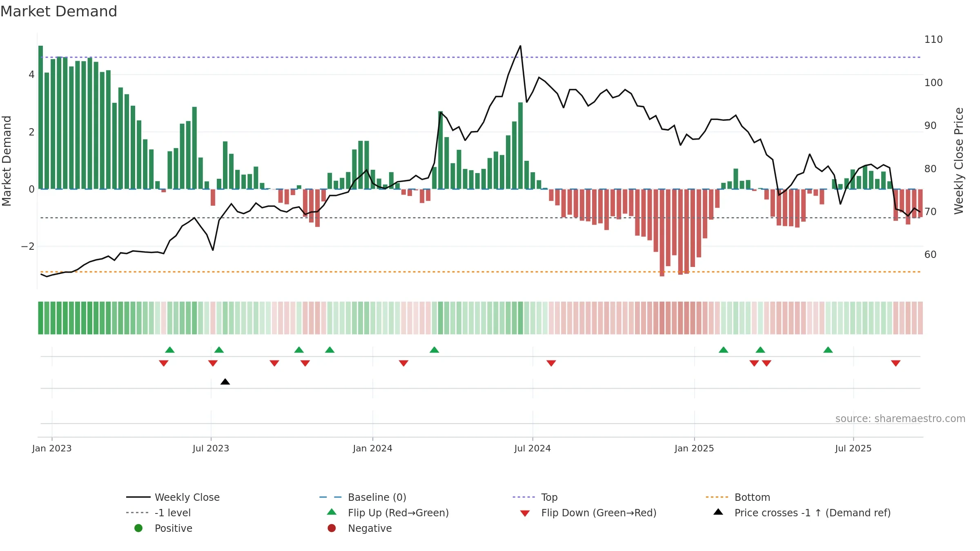980x551 pixels.
Task: Click the Top dotted purple legend icon
Action: (523, 497)
